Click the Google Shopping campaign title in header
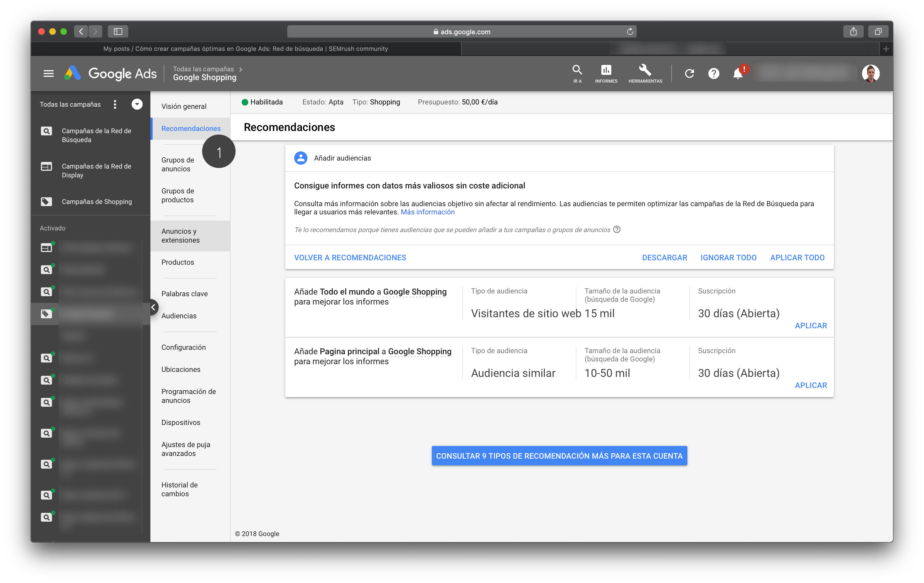The width and height of the screenshot is (924, 583). pyautogui.click(x=205, y=77)
